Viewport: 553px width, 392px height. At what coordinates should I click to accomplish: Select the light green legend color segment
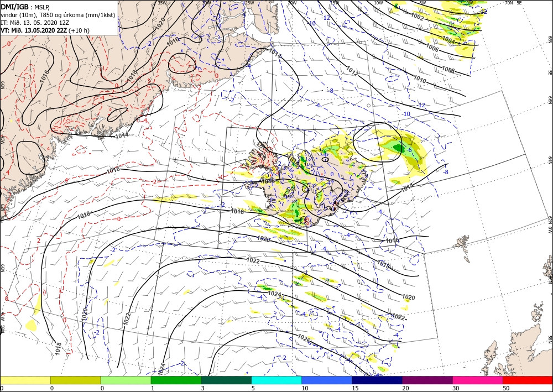coord(126,380)
